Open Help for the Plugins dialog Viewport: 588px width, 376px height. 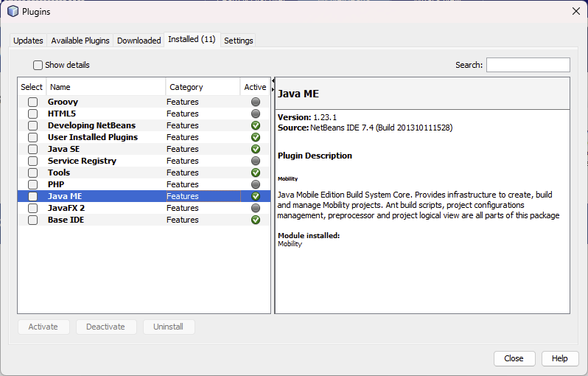559,358
